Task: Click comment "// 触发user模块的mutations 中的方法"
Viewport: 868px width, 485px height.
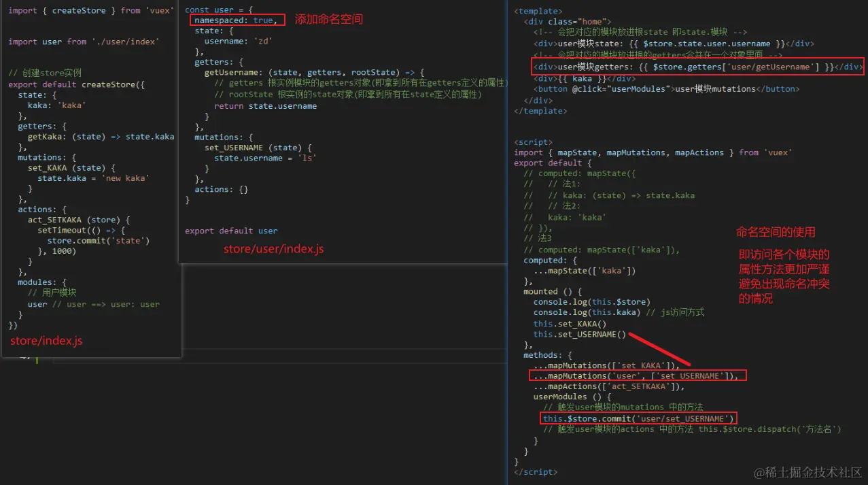Action: (x=623, y=407)
